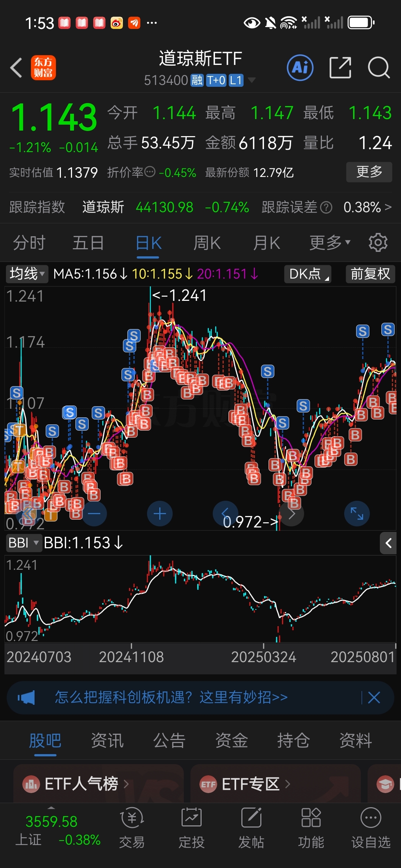The width and height of the screenshot is (401, 868).
Task: Tap the 0.972 low price marker
Action: coord(251,522)
